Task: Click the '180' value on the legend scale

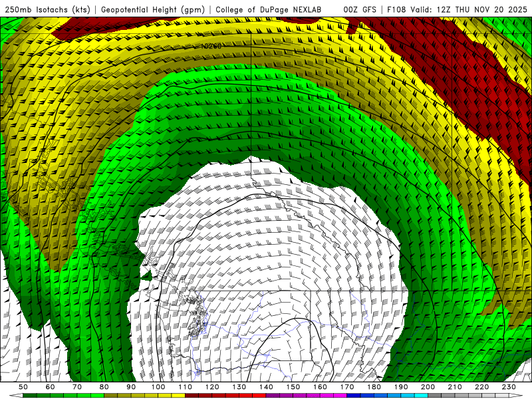Action: coord(374,387)
